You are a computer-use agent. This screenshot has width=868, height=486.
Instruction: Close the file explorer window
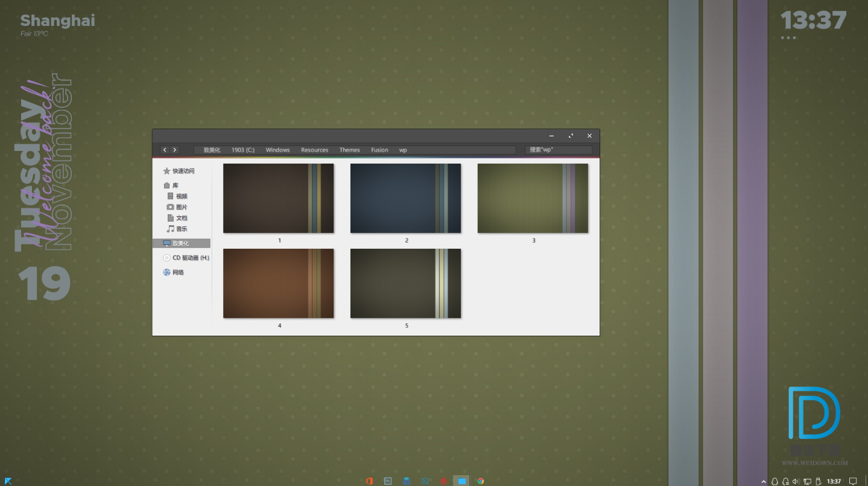(x=589, y=136)
